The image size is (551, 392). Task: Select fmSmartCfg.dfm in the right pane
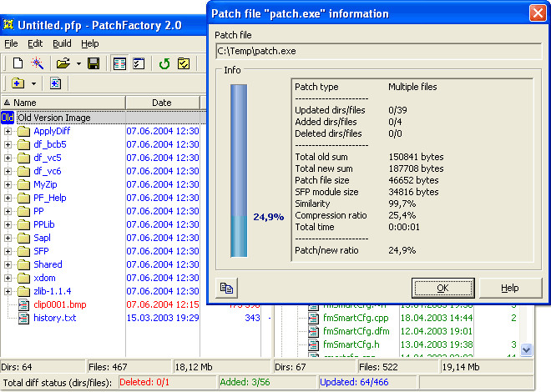pos(356,331)
